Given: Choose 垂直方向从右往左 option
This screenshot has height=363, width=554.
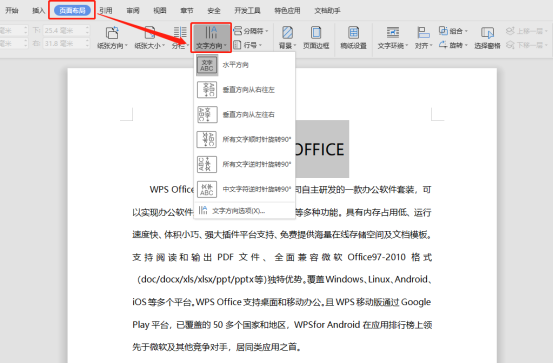Looking at the screenshot, I should click(x=244, y=90).
